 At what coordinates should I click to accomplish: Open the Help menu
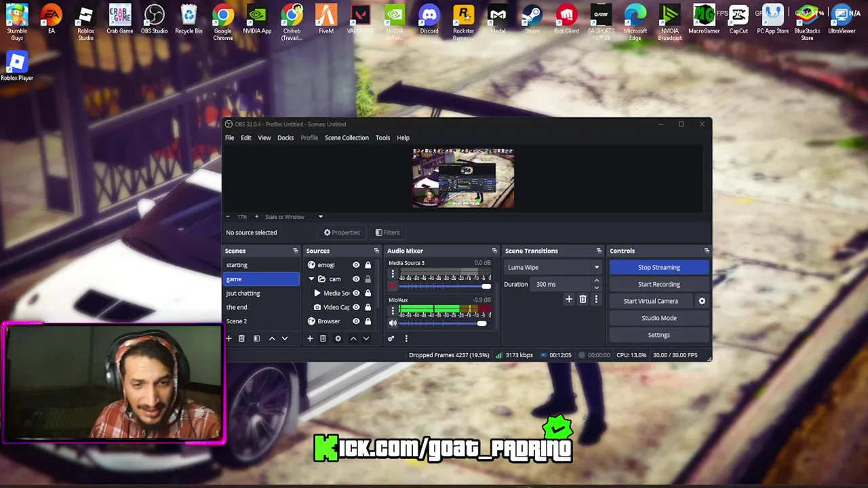(403, 138)
